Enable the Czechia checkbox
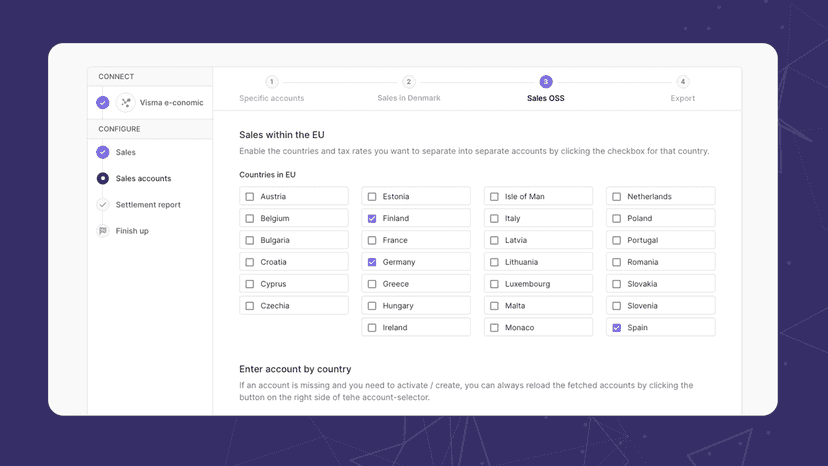828x466 pixels. (250, 306)
